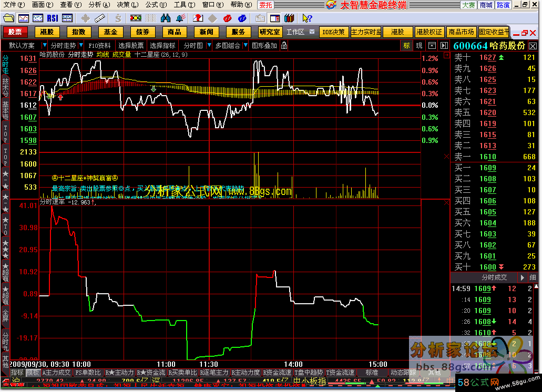Click the help cursor question mark icon
This screenshot has width=542, height=392.
click(308, 18)
